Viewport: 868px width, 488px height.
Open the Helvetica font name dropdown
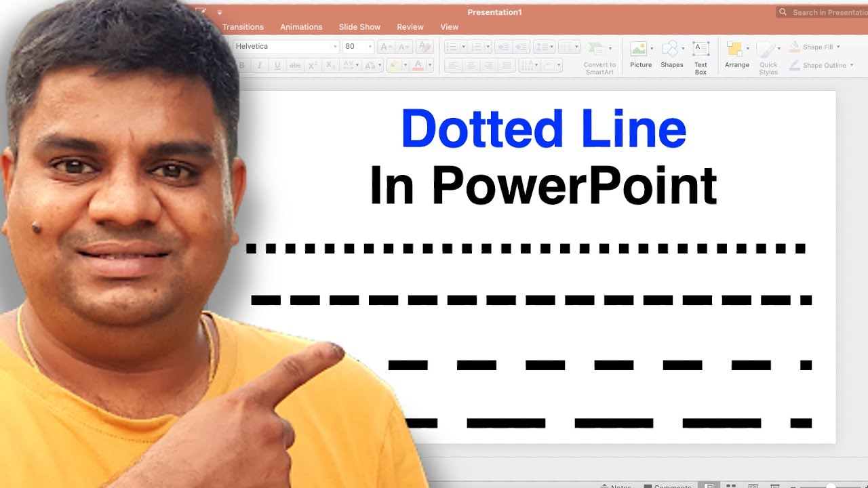pyautogui.click(x=335, y=47)
